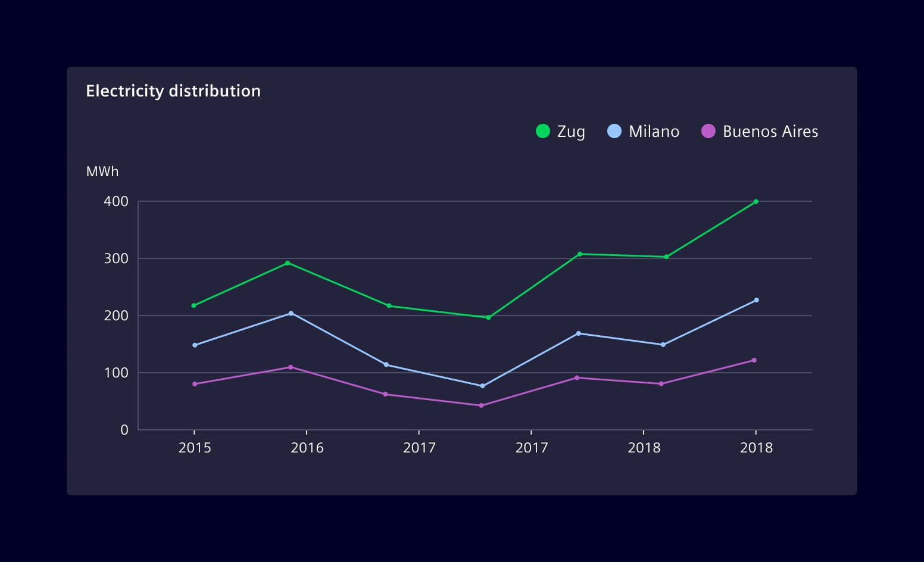Click the last Milano data point on the right
Viewport: 924px width, 562px height.
click(x=756, y=299)
